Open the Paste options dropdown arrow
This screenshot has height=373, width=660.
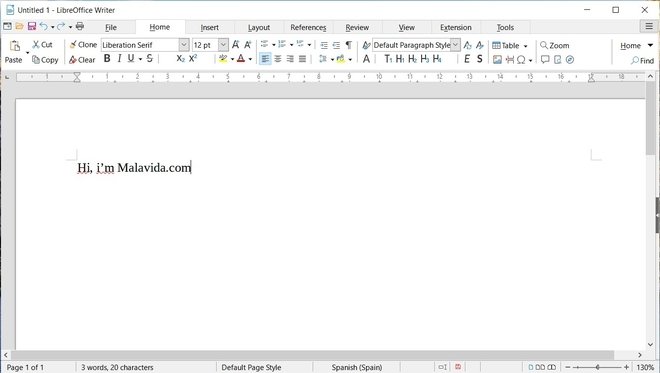(27, 53)
